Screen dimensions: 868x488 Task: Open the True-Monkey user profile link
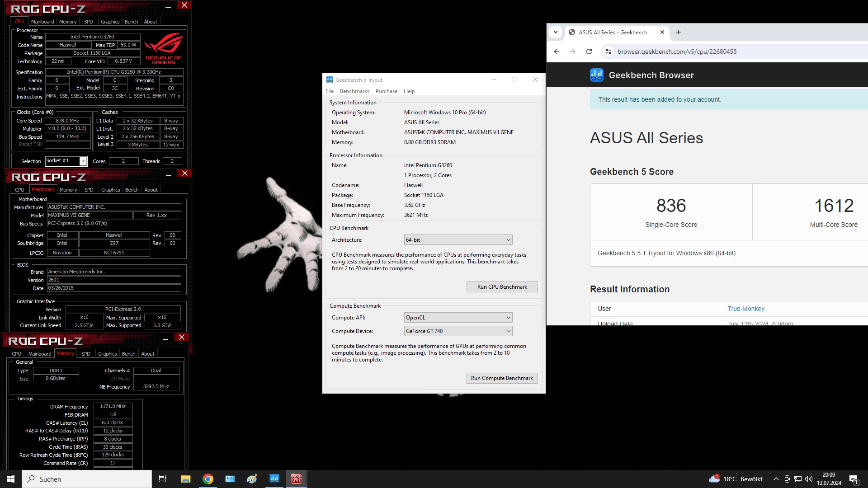pyautogui.click(x=745, y=309)
